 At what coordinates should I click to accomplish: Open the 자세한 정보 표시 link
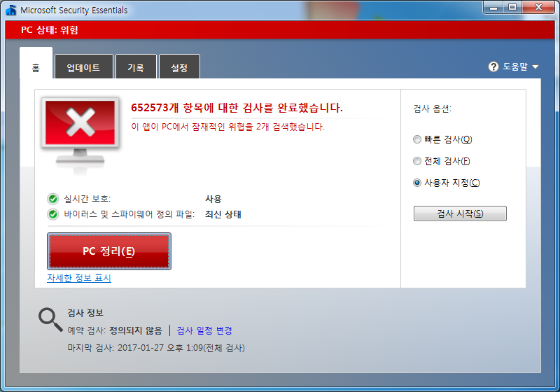pos(79,278)
